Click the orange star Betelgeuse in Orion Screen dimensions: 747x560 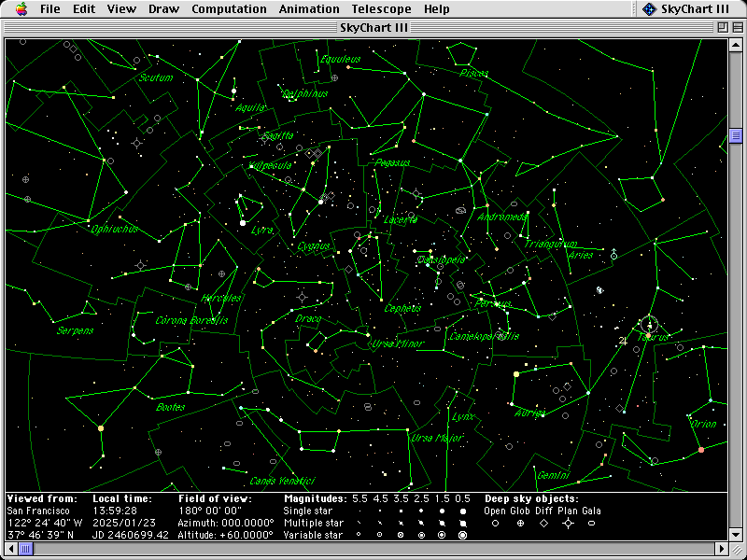point(701,450)
